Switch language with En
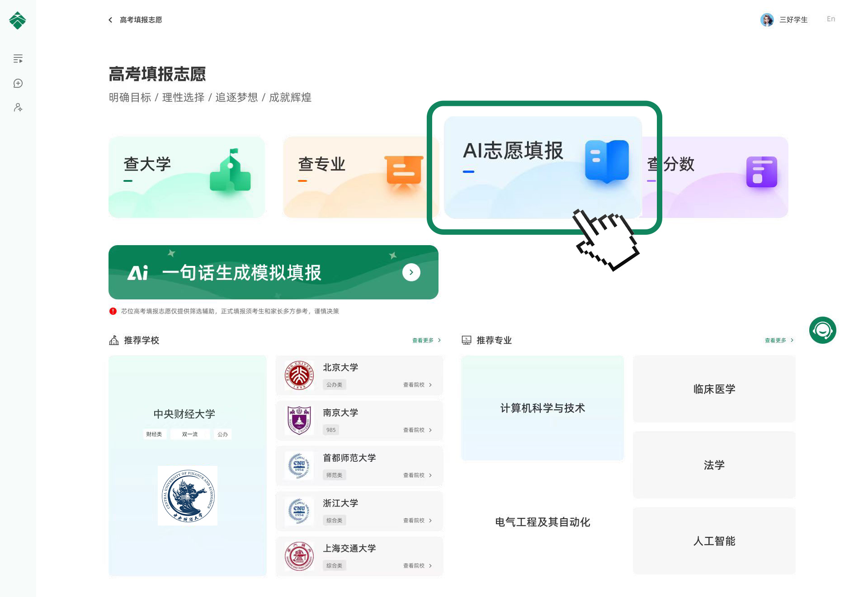The width and height of the screenshot is (868, 597). click(830, 19)
